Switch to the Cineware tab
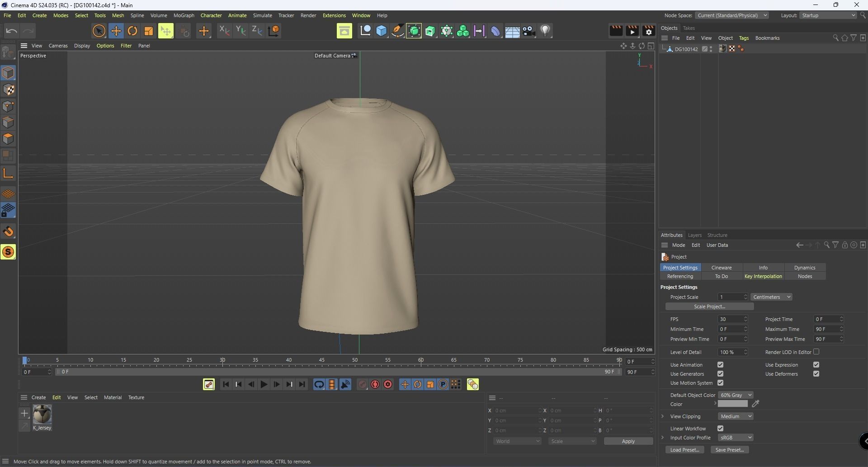 coord(722,268)
